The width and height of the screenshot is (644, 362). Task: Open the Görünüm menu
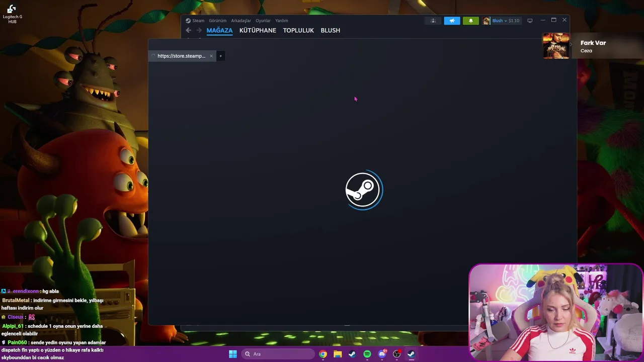click(x=218, y=21)
